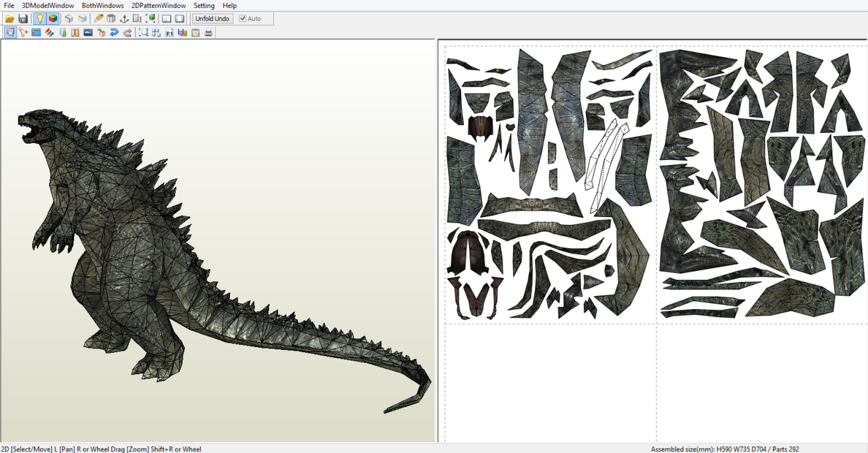Click the light blue cube toolbar icon
The width and height of the screenshot is (868, 453).
pos(82,18)
